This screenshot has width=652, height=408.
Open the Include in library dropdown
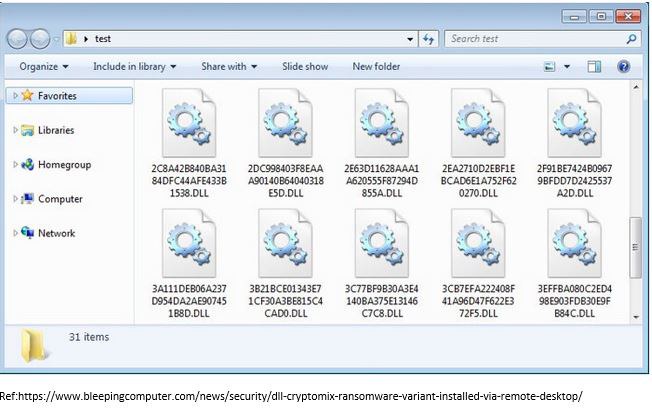[x=134, y=67]
